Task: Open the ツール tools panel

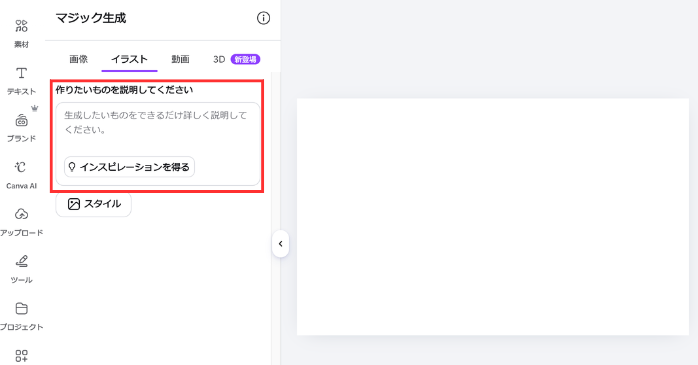Action: [x=21, y=269]
